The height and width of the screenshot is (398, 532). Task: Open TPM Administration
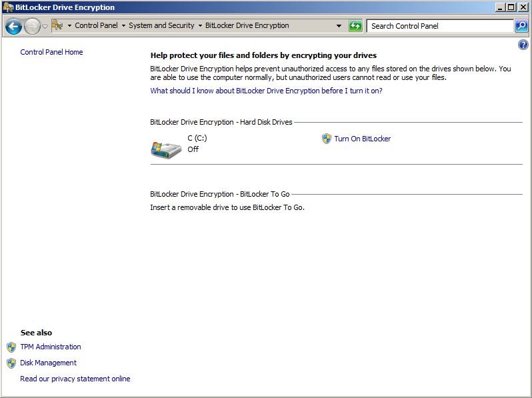click(x=51, y=347)
